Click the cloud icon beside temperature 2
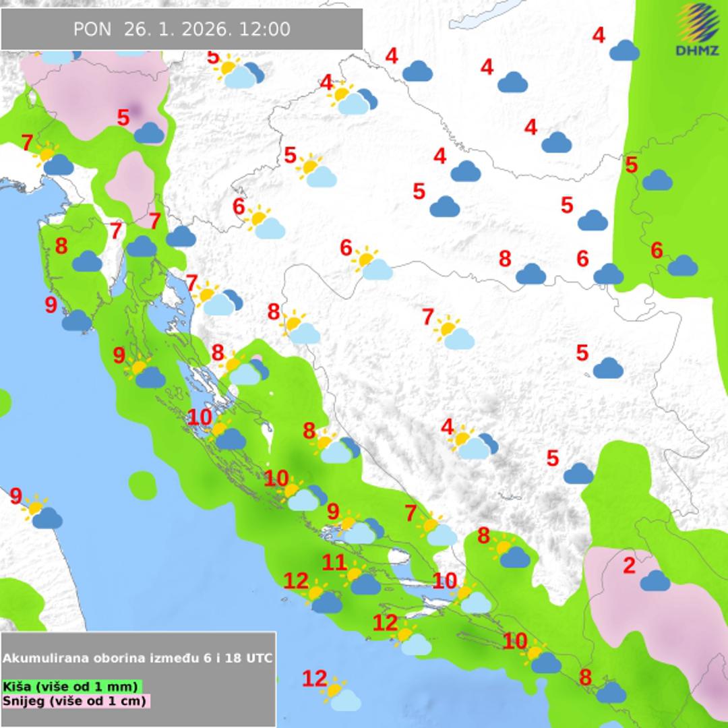728x728 pixels. pos(655,580)
